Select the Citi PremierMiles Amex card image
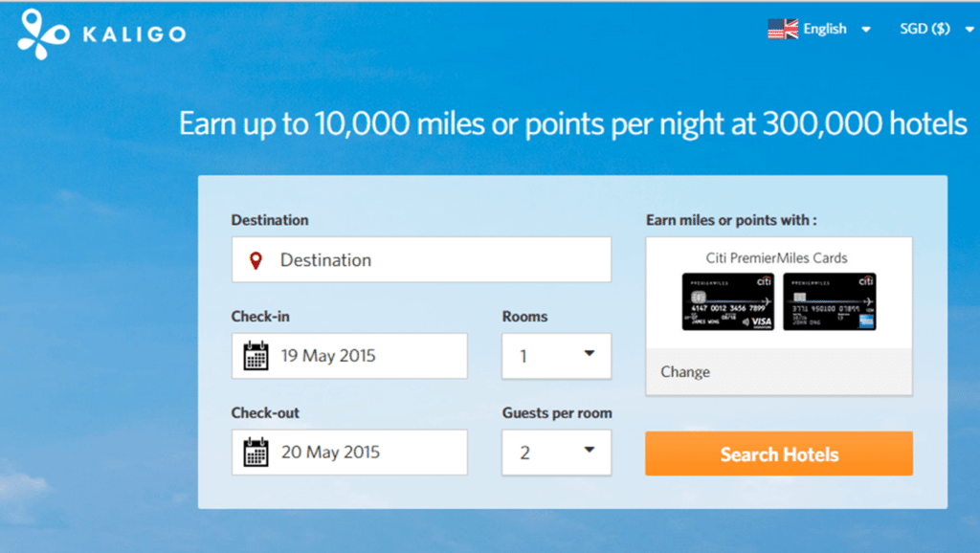 [x=830, y=301]
